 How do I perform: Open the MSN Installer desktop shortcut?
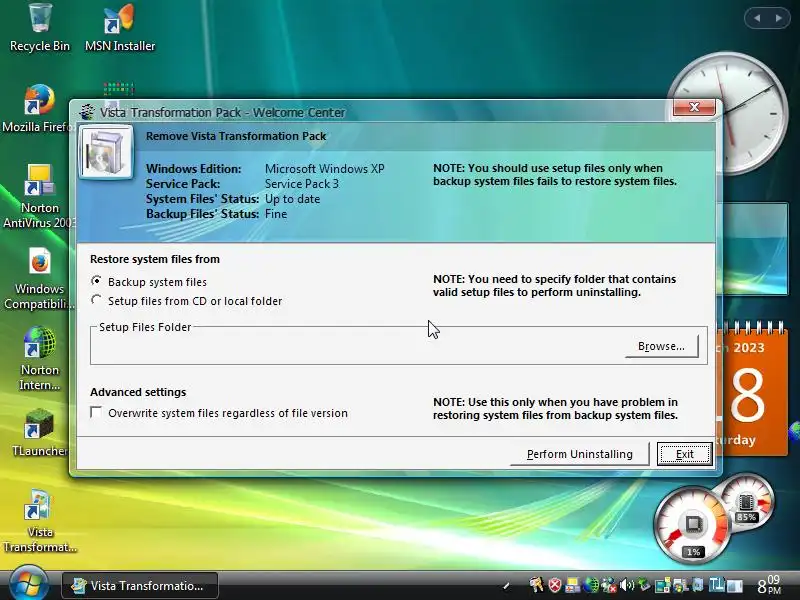(x=119, y=27)
